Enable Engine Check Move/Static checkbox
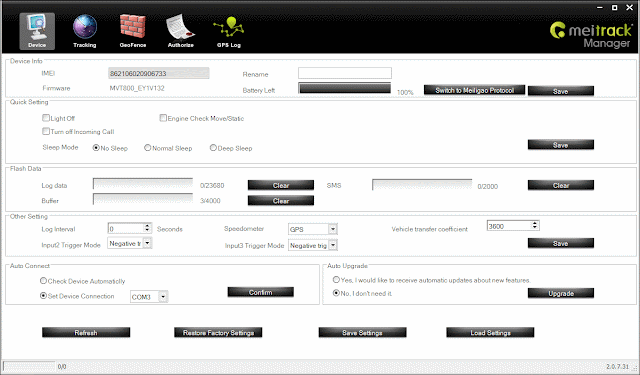The image size is (640, 375). 163,118
